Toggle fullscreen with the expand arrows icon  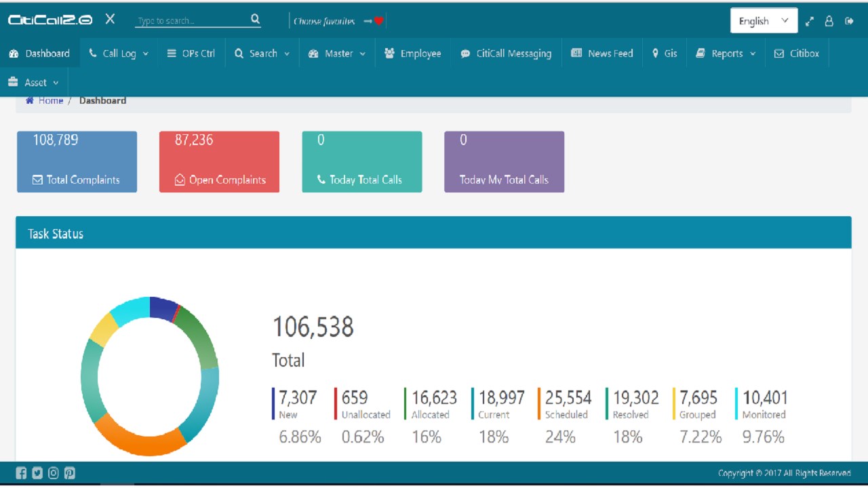coord(809,21)
